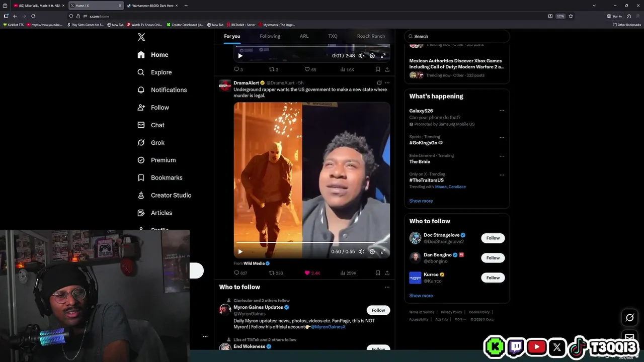View DramaAlert post analytics (259K)
Screen dimensions: 644x362
click(348, 273)
